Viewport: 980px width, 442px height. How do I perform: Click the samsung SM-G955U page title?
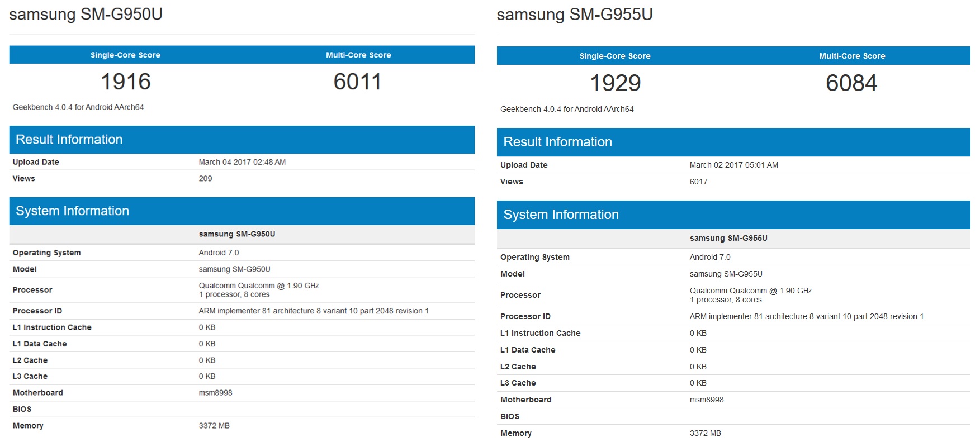coord(575,14)
